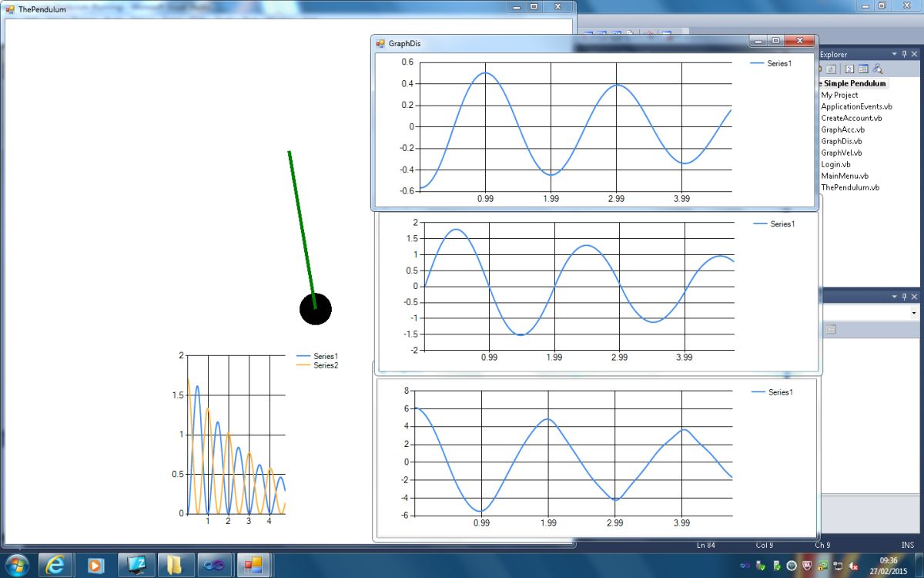Screen dimensions: 924x578
Task: Click the Refresh icon in Solution Explorer toolbar
Action: point(831,69)
